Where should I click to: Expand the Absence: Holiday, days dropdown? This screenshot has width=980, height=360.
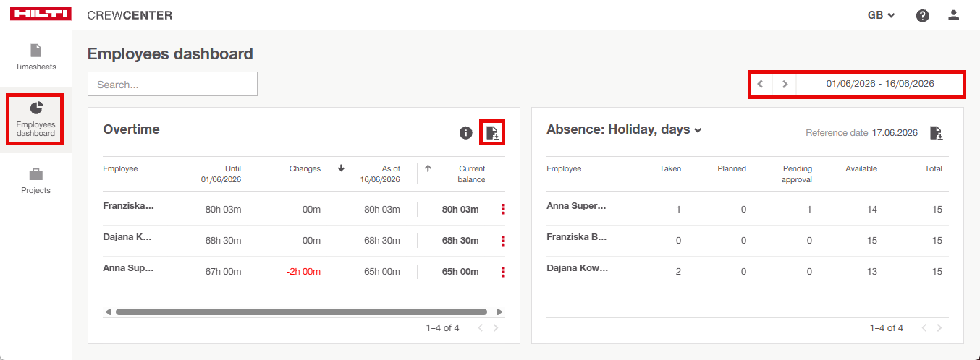click(625, 129)
